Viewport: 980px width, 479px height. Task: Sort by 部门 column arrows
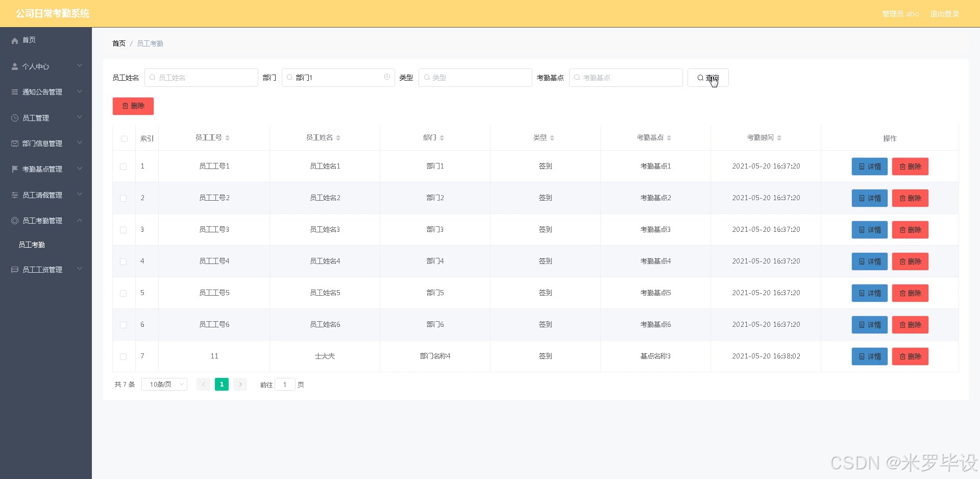point(442,138)
